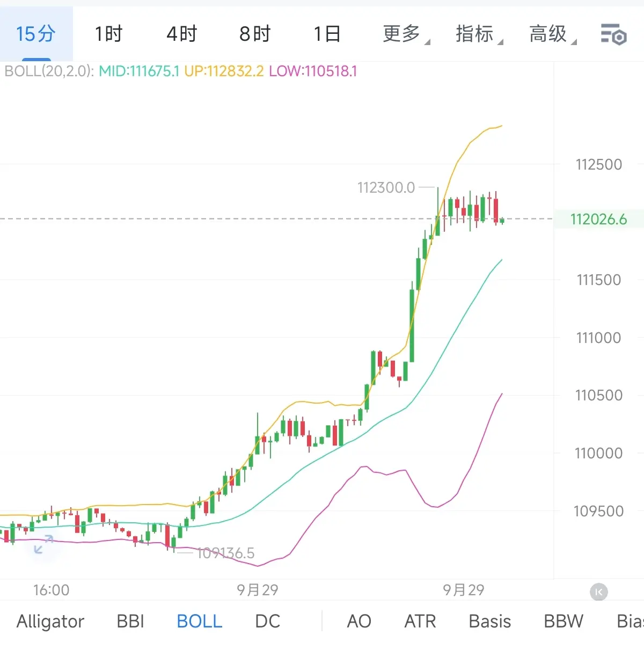This screenshot has width=644, height=650.
Task: Open the chart settings icon
Action: pos(613,35)
